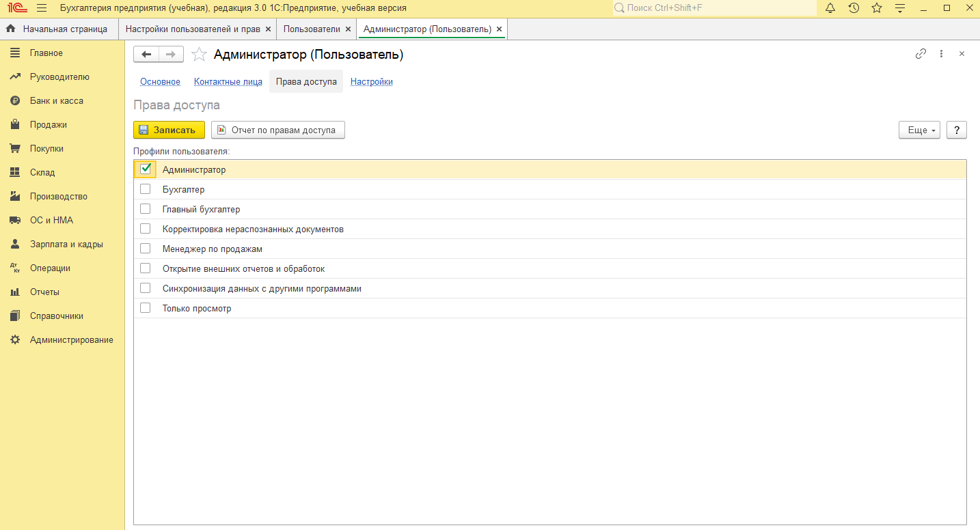
Task: Go forward with the right arrow
Action: tap(171, 55)
